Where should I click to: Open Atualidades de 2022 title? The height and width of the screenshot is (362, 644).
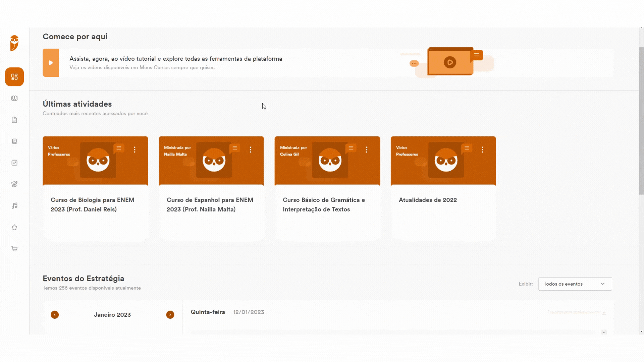point(428,200)
